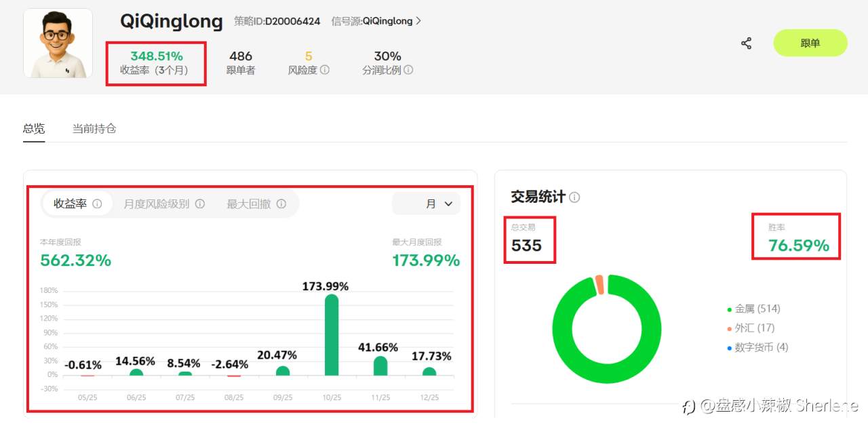Select the 最大回撤 chart tab
The height and width of the screenshot is (432, 868).
pos(256,203)
